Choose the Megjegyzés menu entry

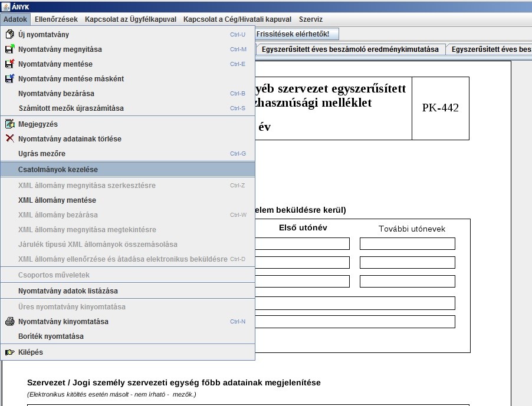click(127, 124)
